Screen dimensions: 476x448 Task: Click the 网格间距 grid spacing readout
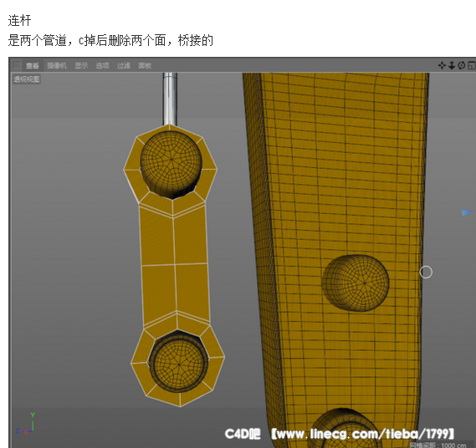click(x=438, y=445)
